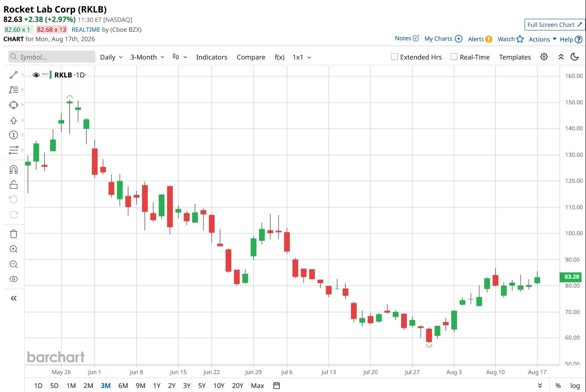Click the redo arrow icon
The image size is (586, 392).
tap(13, 214)
